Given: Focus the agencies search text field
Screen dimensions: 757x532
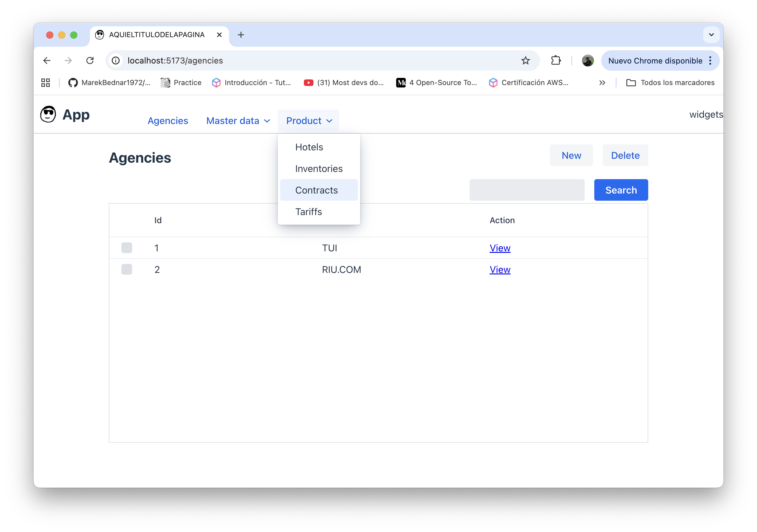Looking at the screenshot, I should pos(527,190).
